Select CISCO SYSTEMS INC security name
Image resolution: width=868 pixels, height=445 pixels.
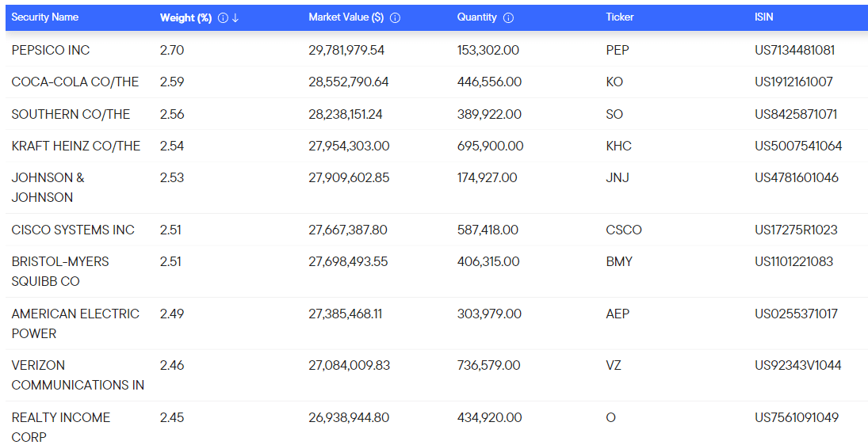coord(73,230)
